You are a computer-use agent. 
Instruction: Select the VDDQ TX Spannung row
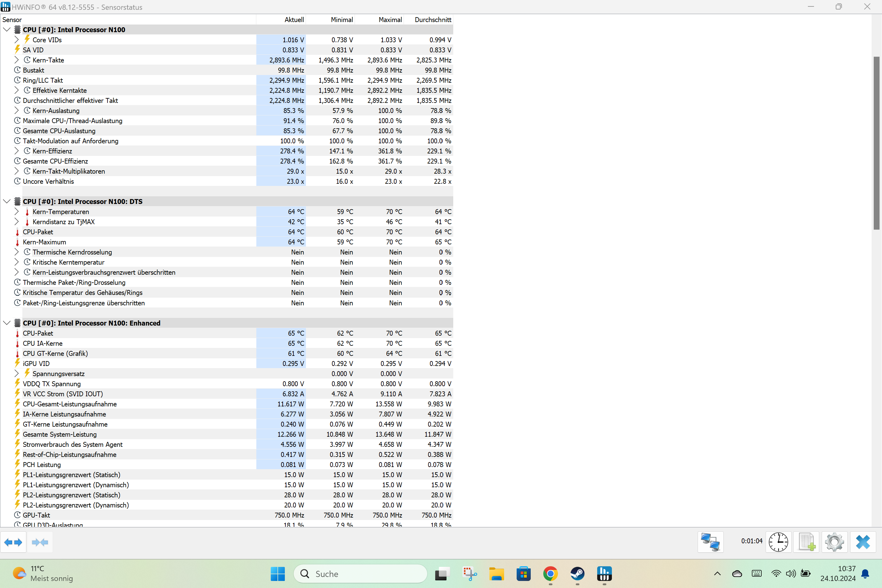click(227, 384)
